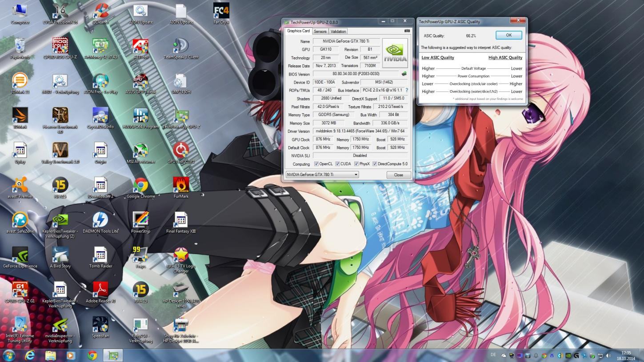Click bus interface question mark help
Image resolution: width=644 pixels, height=362 pixels.
pos(407,90)
